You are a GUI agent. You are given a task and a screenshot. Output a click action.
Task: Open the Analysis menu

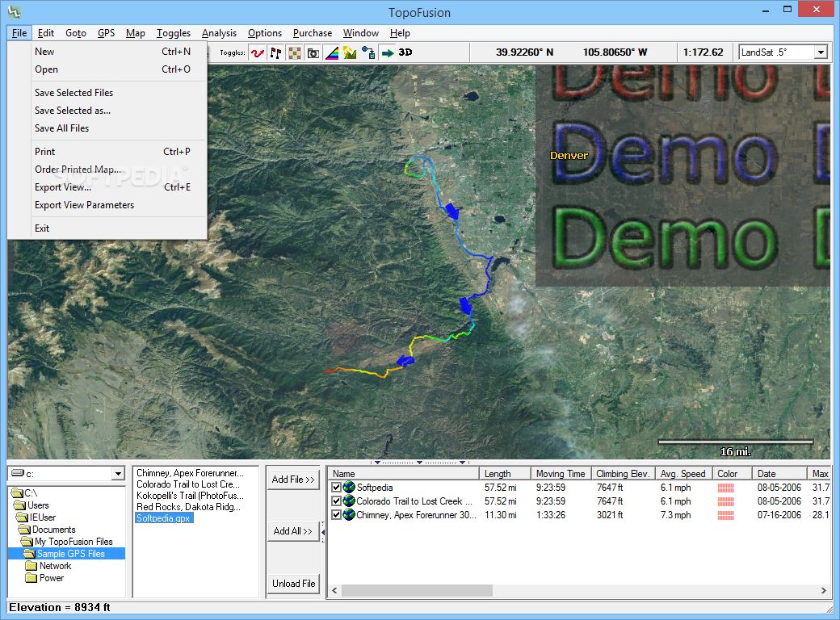click(219, 33)
